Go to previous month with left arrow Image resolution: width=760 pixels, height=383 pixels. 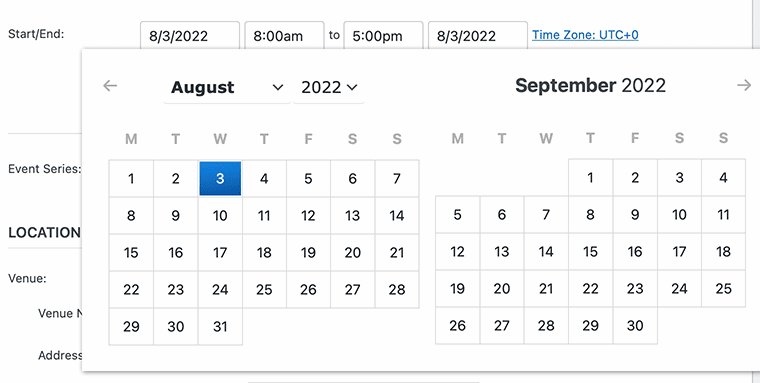[x=110, y=86]
